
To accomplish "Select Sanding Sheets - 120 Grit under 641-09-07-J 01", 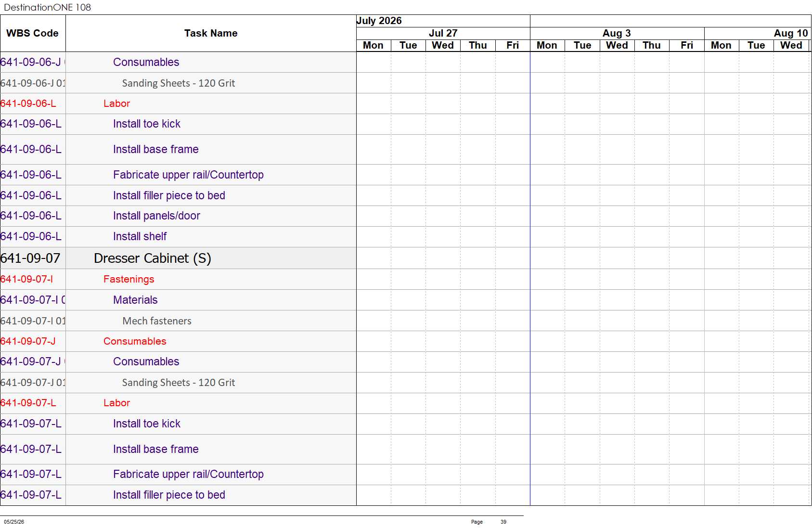I will pos(179,382).
